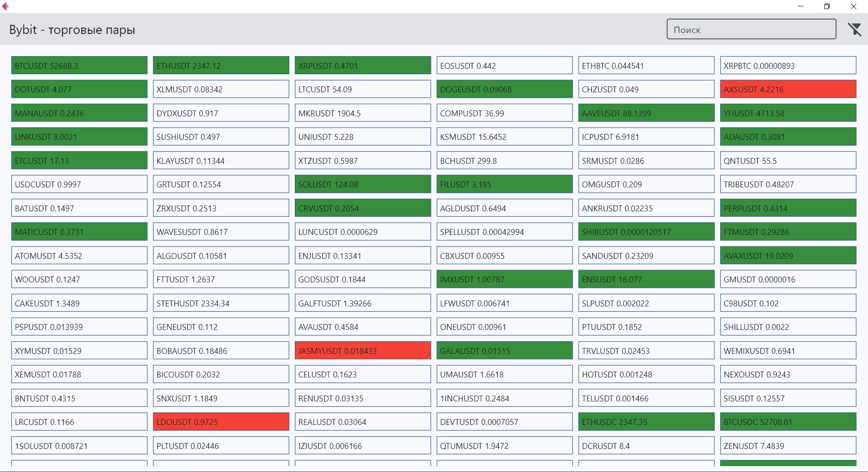868x472 pixels.
Task: Pick MATICUSDT 0.3731 tile
Action: pos(79,232)
